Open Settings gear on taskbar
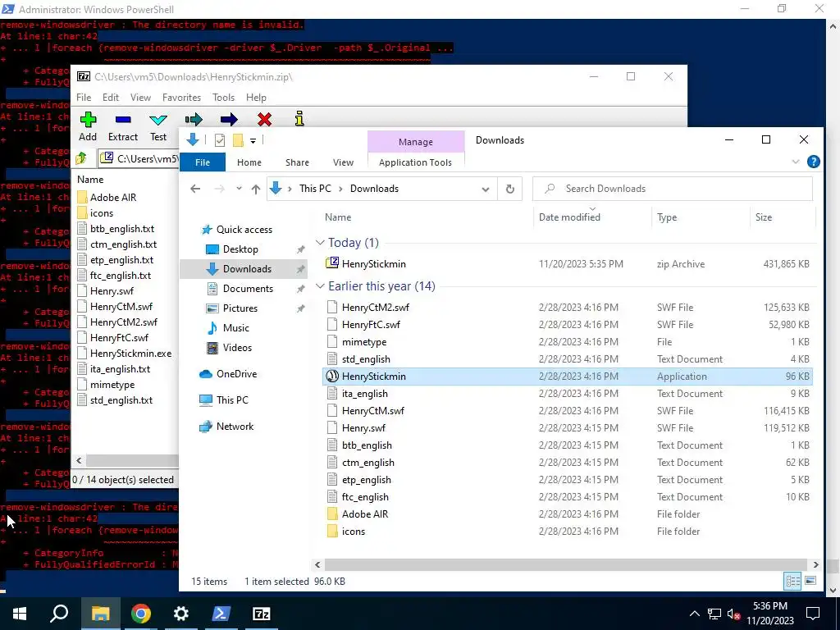The height and width of the screenshot is (630, 840). tap(180, 614)
